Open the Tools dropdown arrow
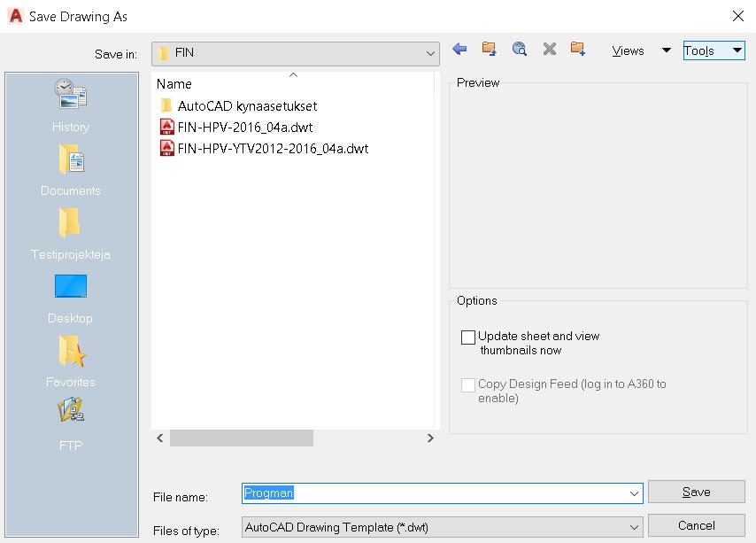 point(737,50)
